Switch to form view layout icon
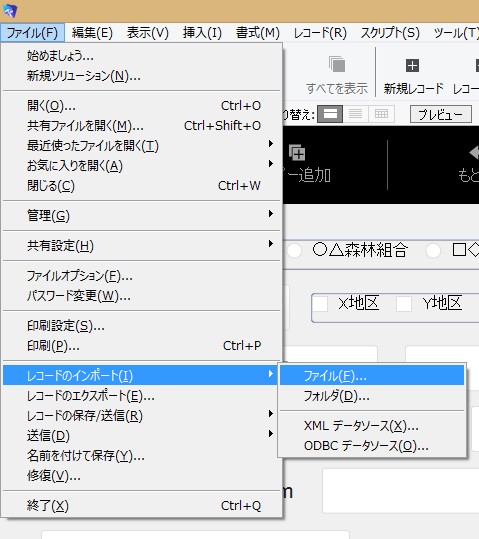The width and height of the screenshot is (479, 539). pos(330,114)
